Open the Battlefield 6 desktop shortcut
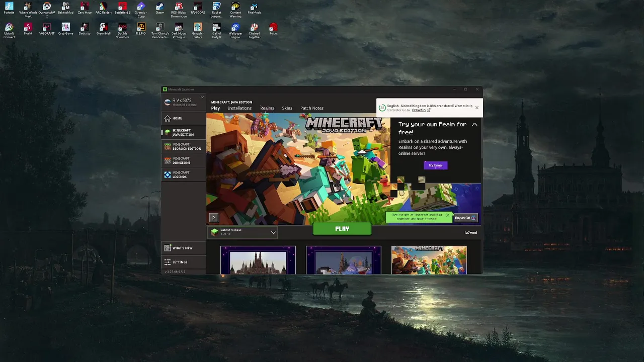The image size is (644, 362). (x=122, y=9)
